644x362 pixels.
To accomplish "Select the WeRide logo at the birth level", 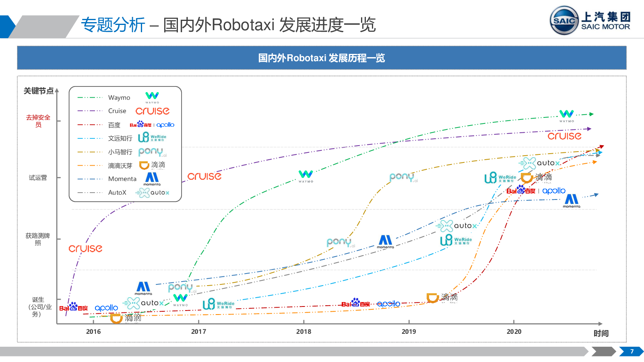I will pos(219,304).
